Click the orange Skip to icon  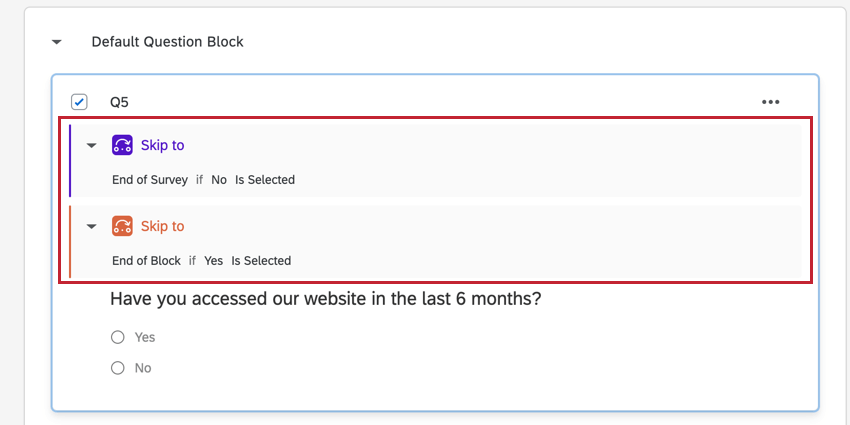coord(122,226)
